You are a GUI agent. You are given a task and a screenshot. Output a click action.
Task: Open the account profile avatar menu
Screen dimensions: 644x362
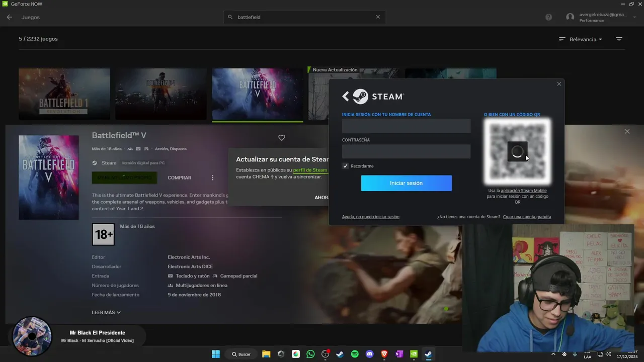point(570,17)
